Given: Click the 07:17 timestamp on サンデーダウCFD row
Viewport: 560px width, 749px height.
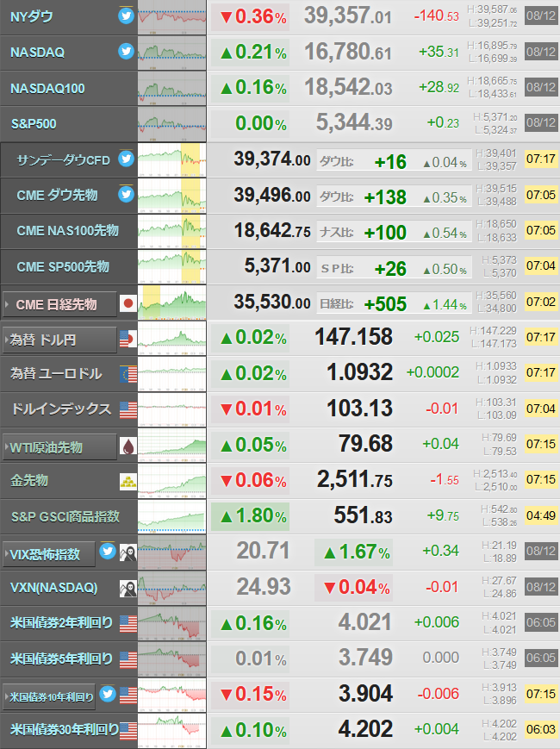Looking at the screenshot, I should (x=541, y=159).
